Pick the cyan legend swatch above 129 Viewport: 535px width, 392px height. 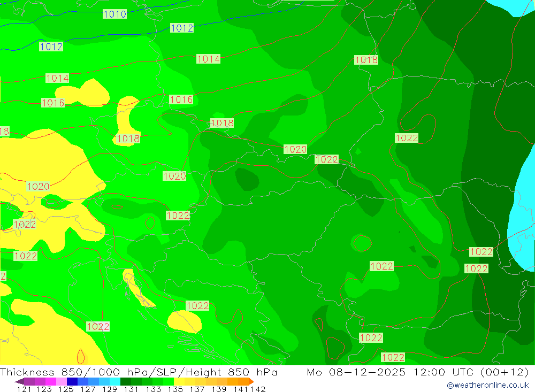point(115,381)
